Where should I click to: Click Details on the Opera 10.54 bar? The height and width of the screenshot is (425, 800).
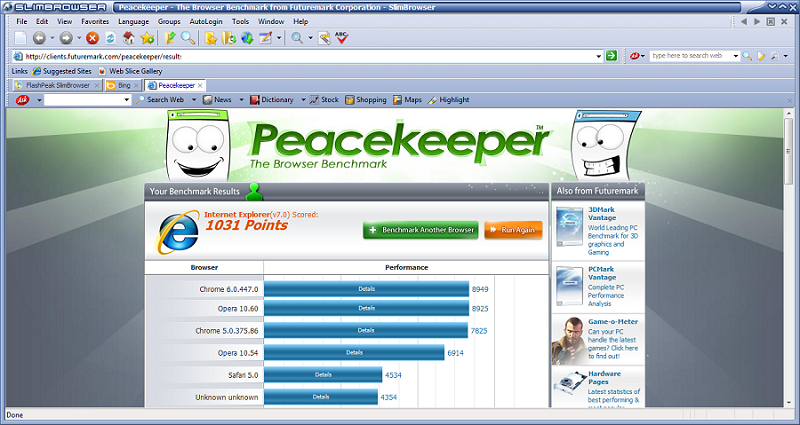click(354, 353)
